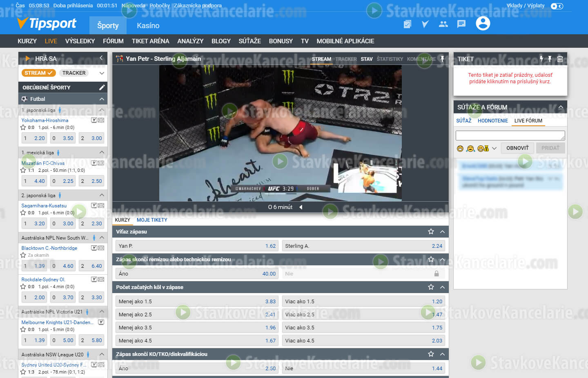Switch to MOJE TIKETY tab
This screenshot has width=588, height=378.
pos(152,220)
